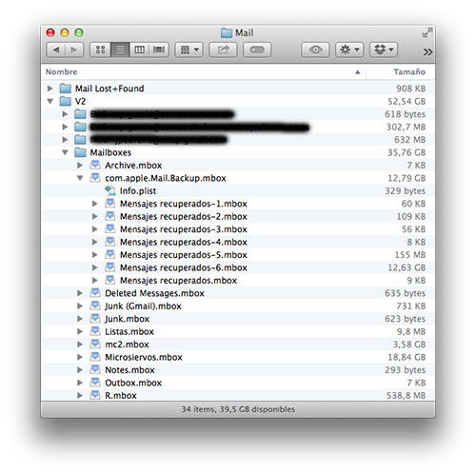Click the Notes.mbox icon

pyautogui.click(x=95, y=369)
